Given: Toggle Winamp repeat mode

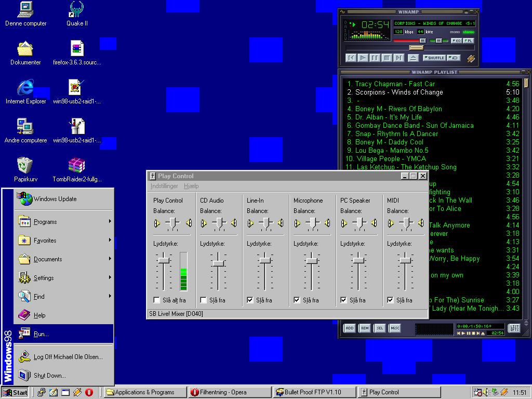Looking at the screenshot, I should click(x=454, y=58).
